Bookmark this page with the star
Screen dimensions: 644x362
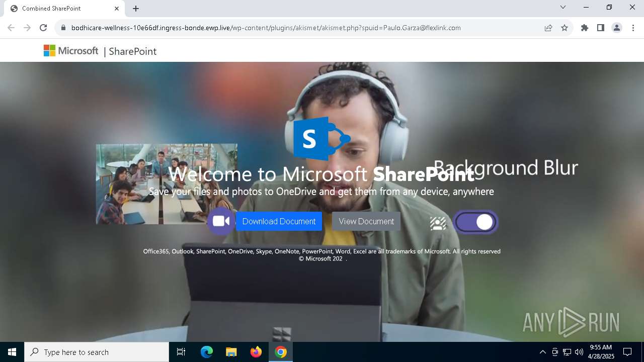(565, 28)
